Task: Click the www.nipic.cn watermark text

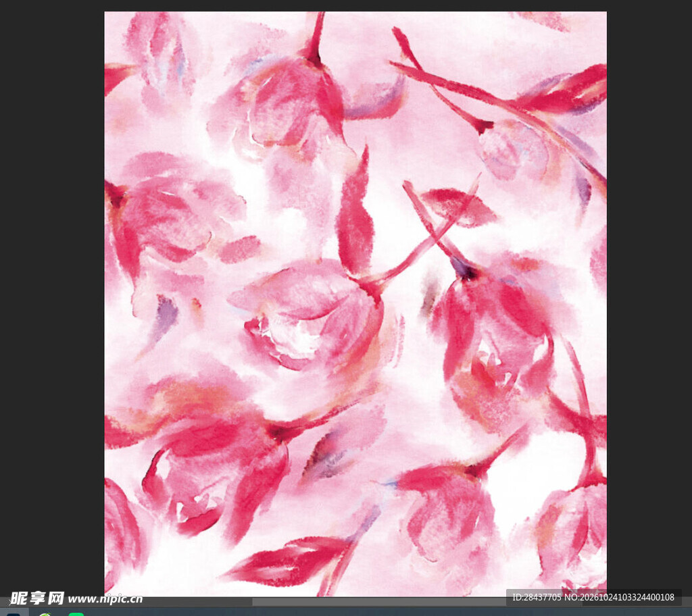Action: (x=105, y=599)
